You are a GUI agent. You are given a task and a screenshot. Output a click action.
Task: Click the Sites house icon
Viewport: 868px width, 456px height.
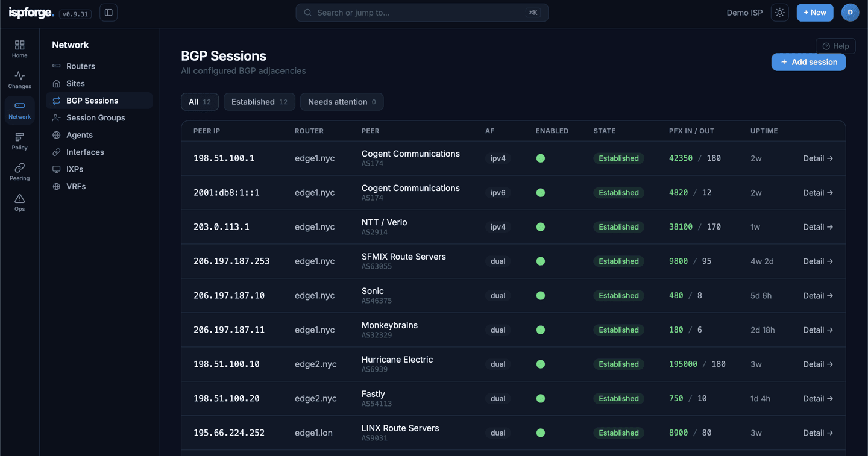[57, 83]
